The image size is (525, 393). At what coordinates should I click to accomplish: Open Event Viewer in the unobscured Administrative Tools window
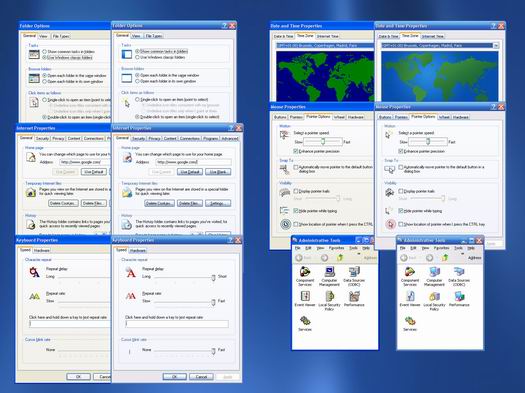[x=409, y=299]
